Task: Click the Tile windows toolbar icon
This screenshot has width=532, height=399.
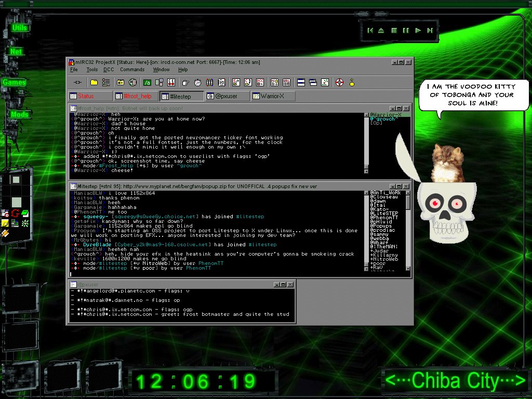Action: click(301, 83)
